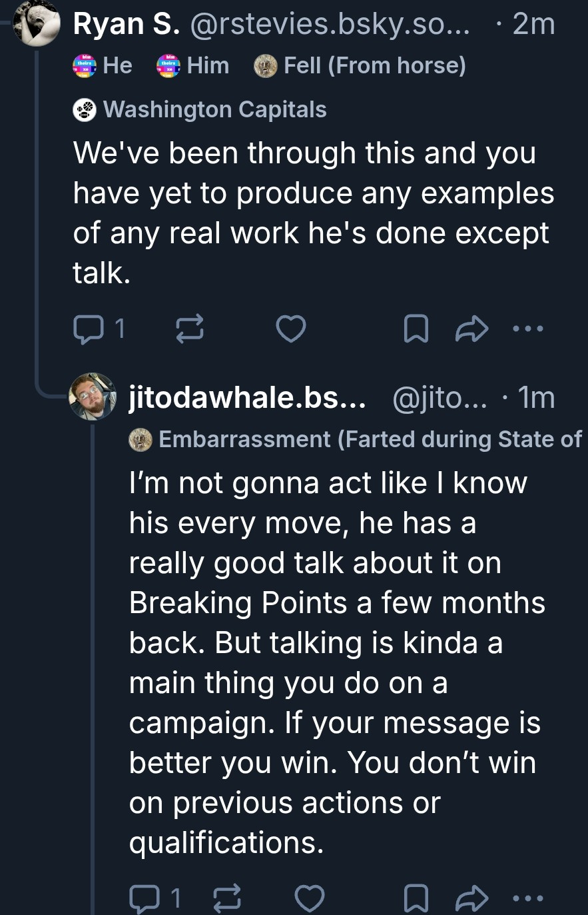Repost Ryan S.'s post
Viewport: 588px width, 915px height.
(189, 329)
